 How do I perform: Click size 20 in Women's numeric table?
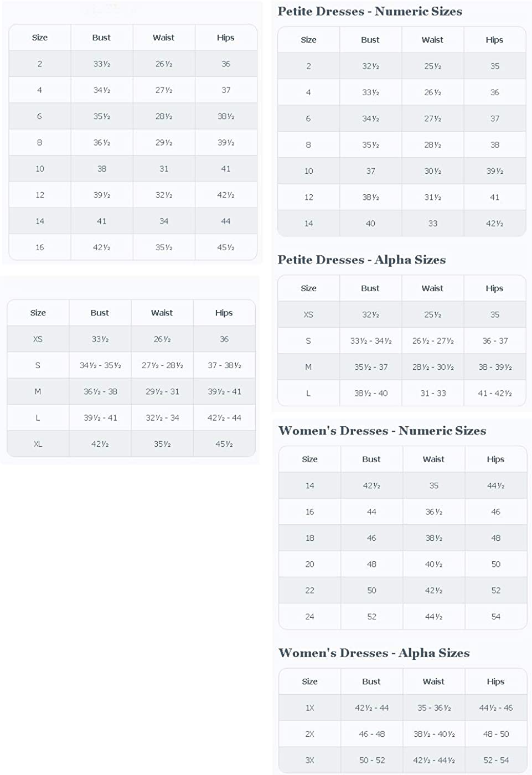[309, 565]
